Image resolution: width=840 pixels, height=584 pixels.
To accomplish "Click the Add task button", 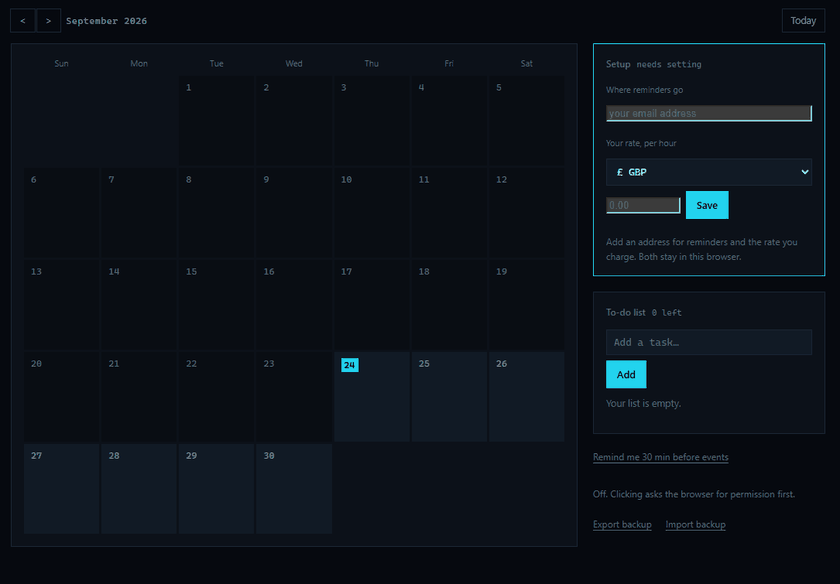I will 626,375.
